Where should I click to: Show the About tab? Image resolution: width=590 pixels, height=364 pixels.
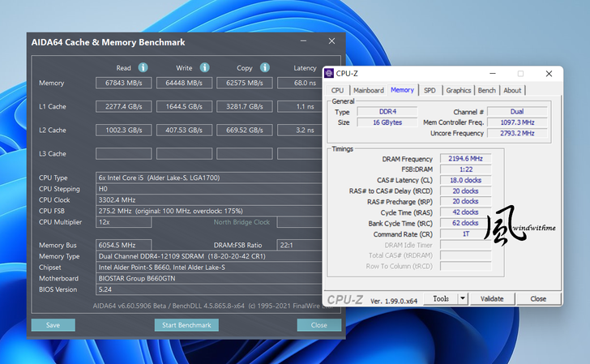[x=512, y=90]
